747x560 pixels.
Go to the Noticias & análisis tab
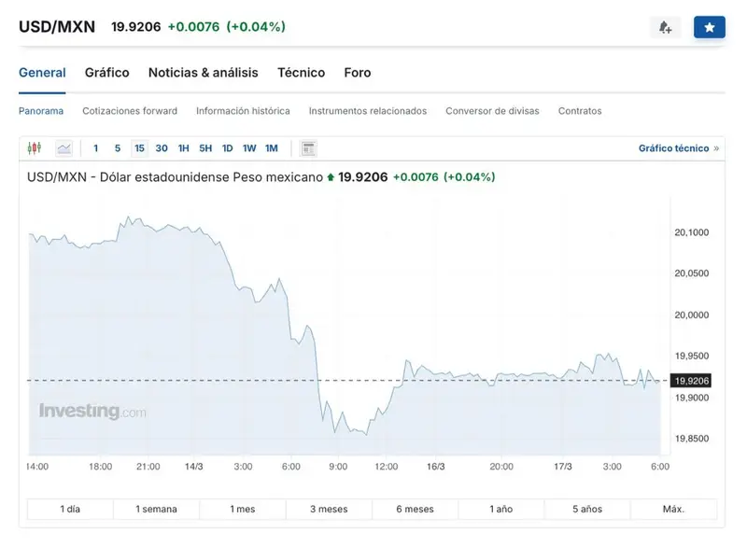tap(203, 72)
